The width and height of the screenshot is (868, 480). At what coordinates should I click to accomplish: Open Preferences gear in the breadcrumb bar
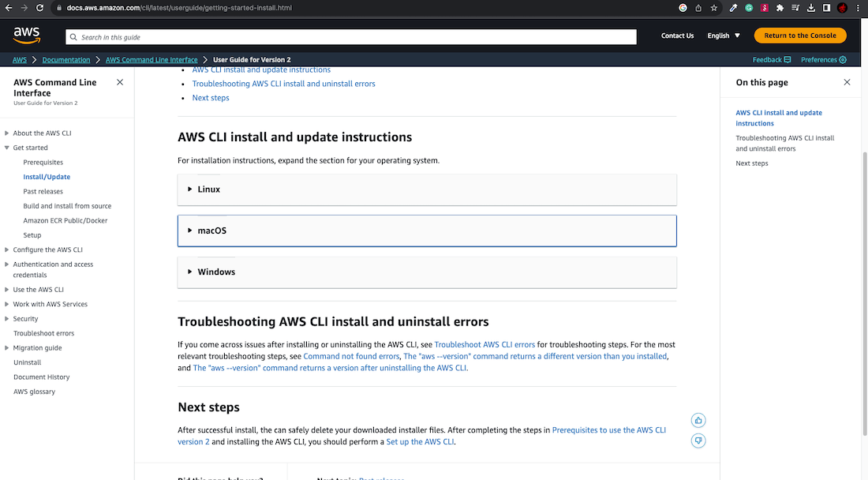823,60
